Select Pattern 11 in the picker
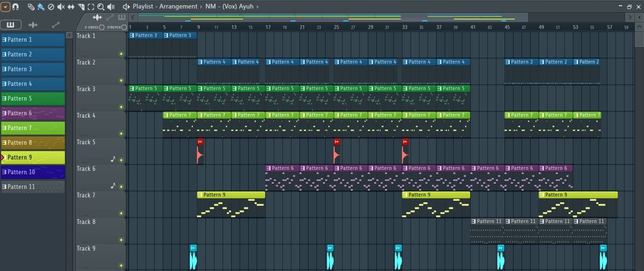Viewport: 644px width, 271px height. click(33, 187)
